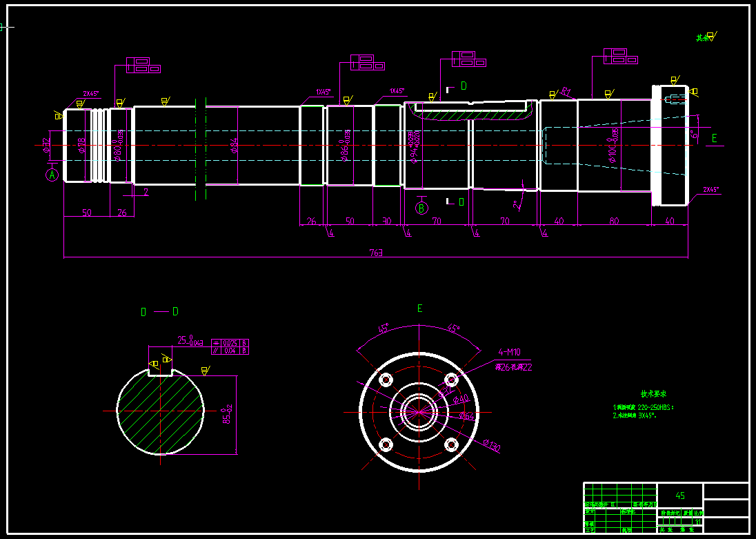The height and width of the screenshot is (539, 756).
Task: Select the 85 keyway depth dimension
Action: (228, 415)
